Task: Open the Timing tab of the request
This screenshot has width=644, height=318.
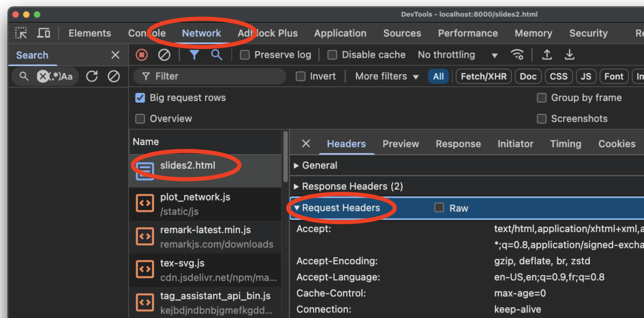Action: click(566, 144)
